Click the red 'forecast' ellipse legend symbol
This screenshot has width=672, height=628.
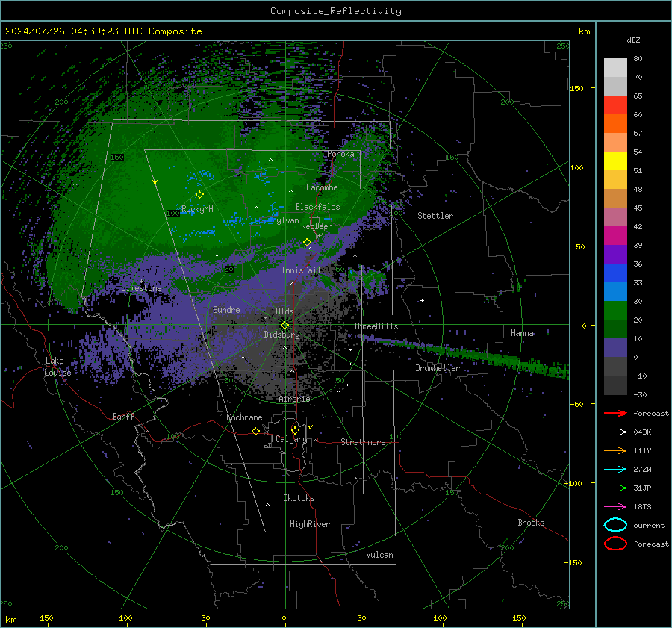(x=615, y=544)
